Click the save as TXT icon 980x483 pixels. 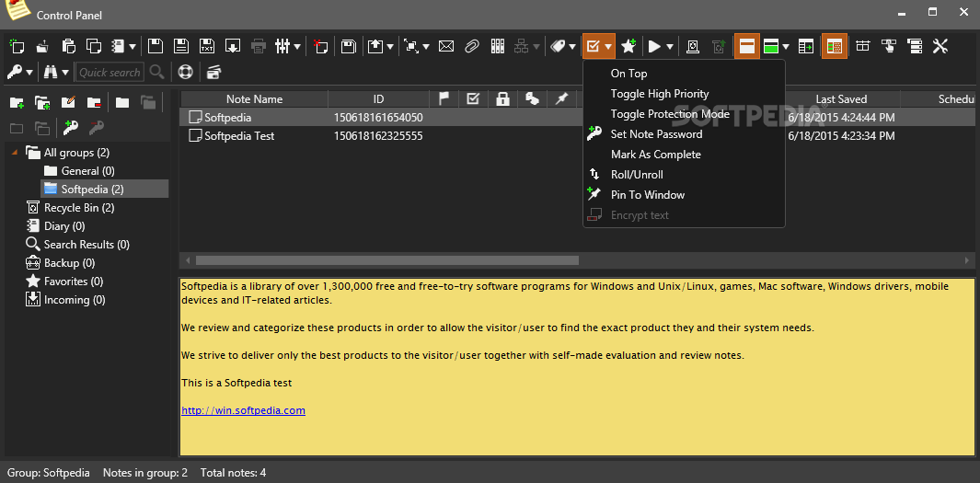(207, 46)
